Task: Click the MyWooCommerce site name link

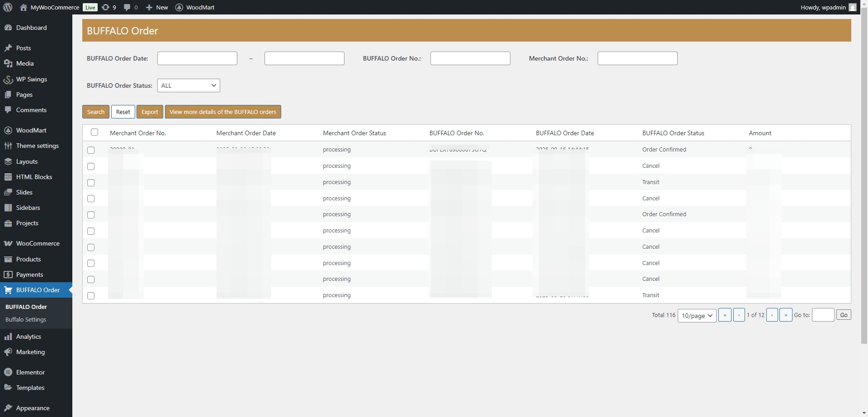Action: pyautogui.click(x=55, y=7)
